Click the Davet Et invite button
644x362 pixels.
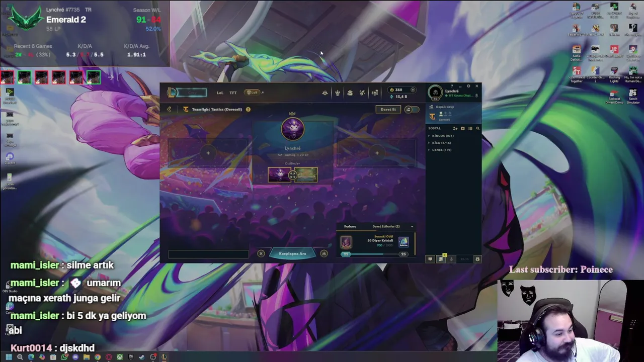pos(388,109)
